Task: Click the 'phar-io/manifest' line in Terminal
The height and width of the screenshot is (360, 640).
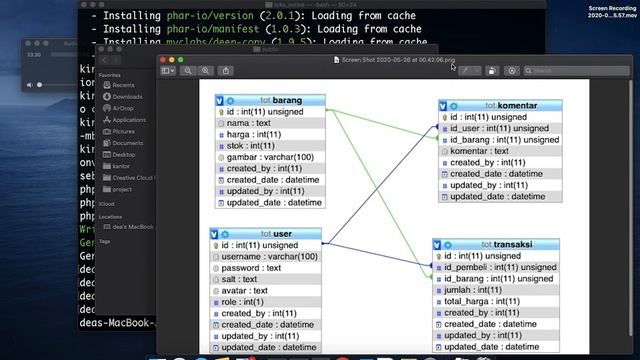Action: coord(256,29)
